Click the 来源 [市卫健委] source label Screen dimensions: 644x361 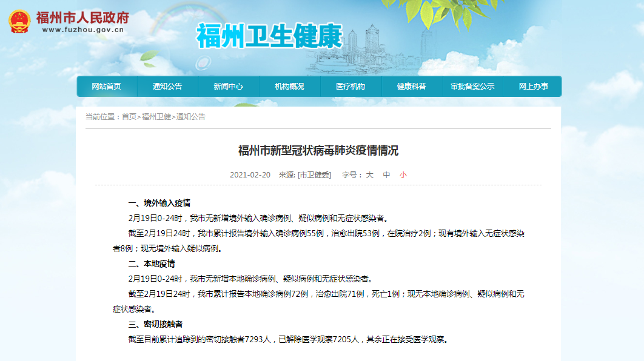tap(305, 175)
